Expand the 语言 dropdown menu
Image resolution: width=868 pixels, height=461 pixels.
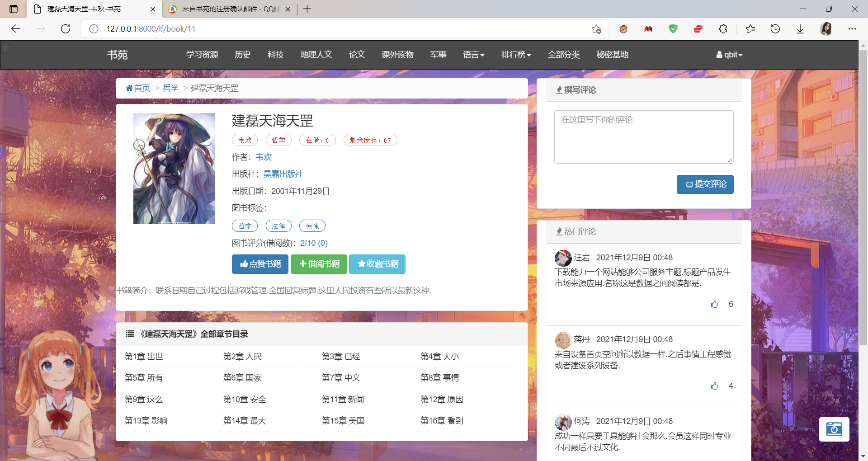tap(473, 55)
